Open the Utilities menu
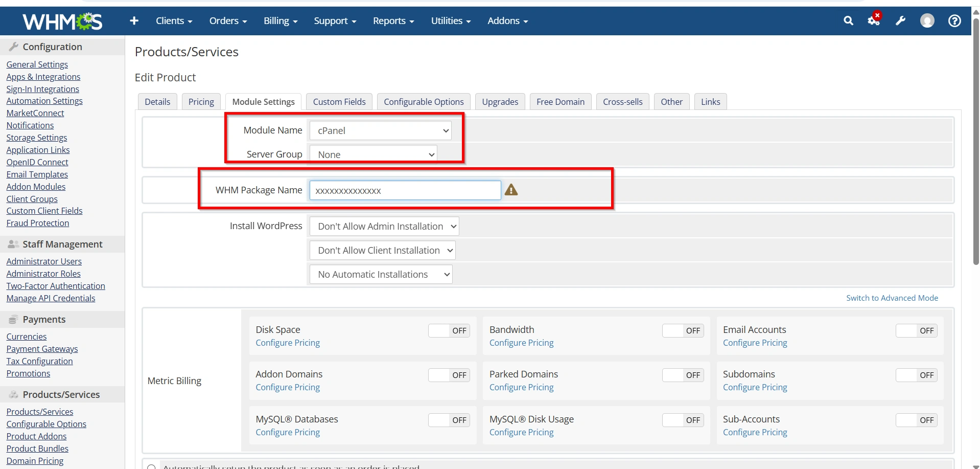Image resolution: width=980 pixels, height=469 pixels. coord(451,20)
